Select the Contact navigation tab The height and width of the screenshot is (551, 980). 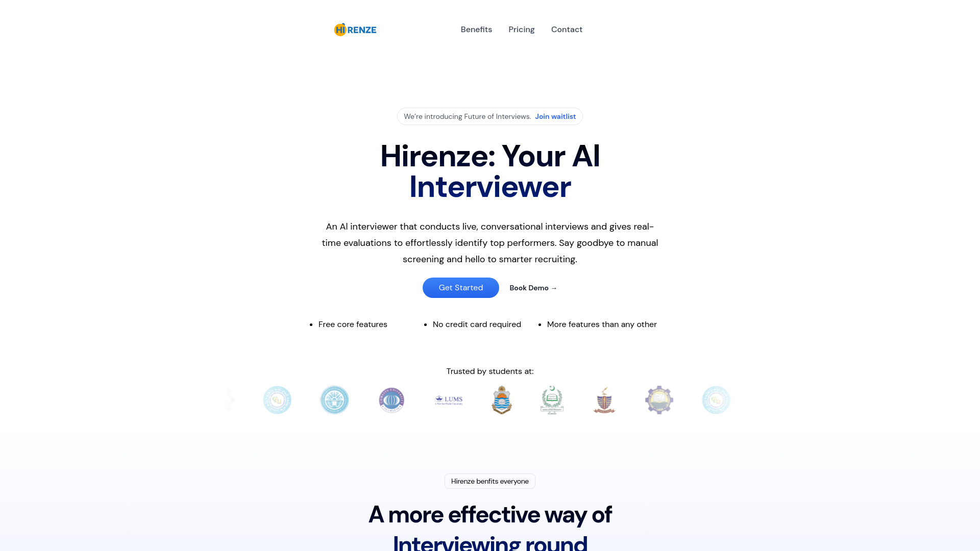coord(567,29)
